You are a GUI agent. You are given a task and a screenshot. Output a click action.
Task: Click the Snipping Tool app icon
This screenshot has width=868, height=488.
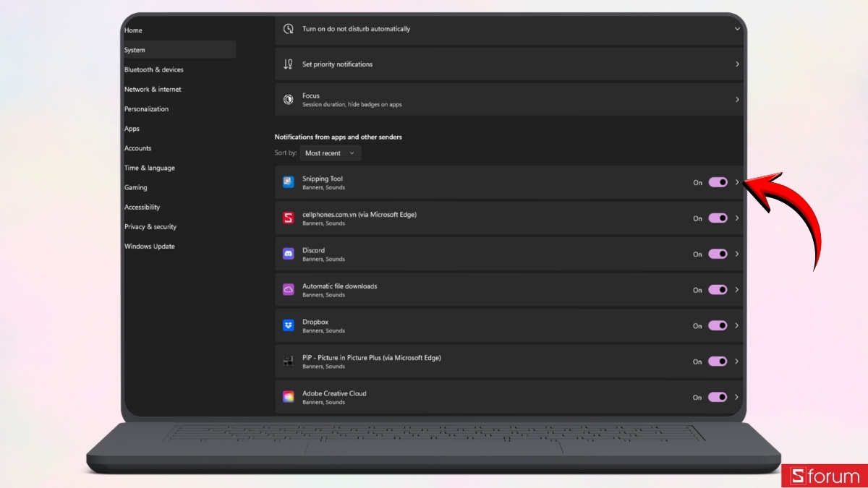(288, 182)
